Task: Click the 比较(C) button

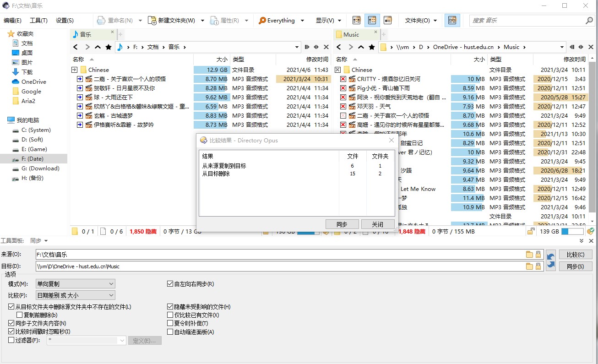Action: point(575,255)
